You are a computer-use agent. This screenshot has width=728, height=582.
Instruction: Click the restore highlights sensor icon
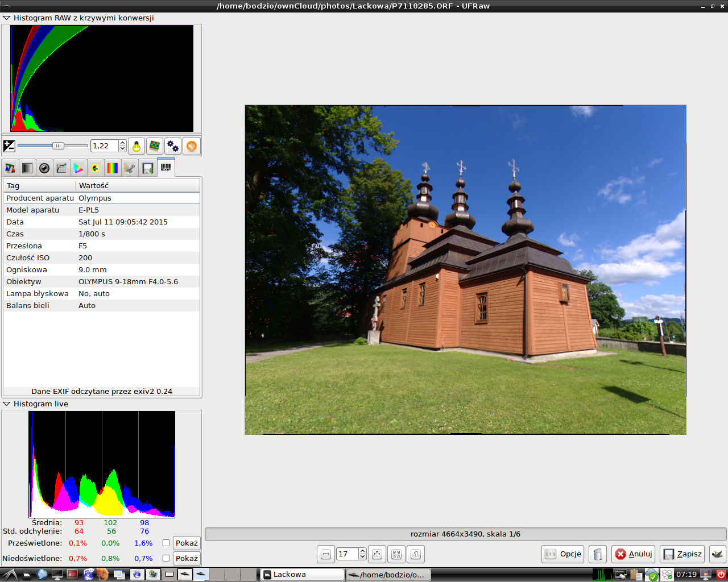pyautogui.click(x=154, y=146)
